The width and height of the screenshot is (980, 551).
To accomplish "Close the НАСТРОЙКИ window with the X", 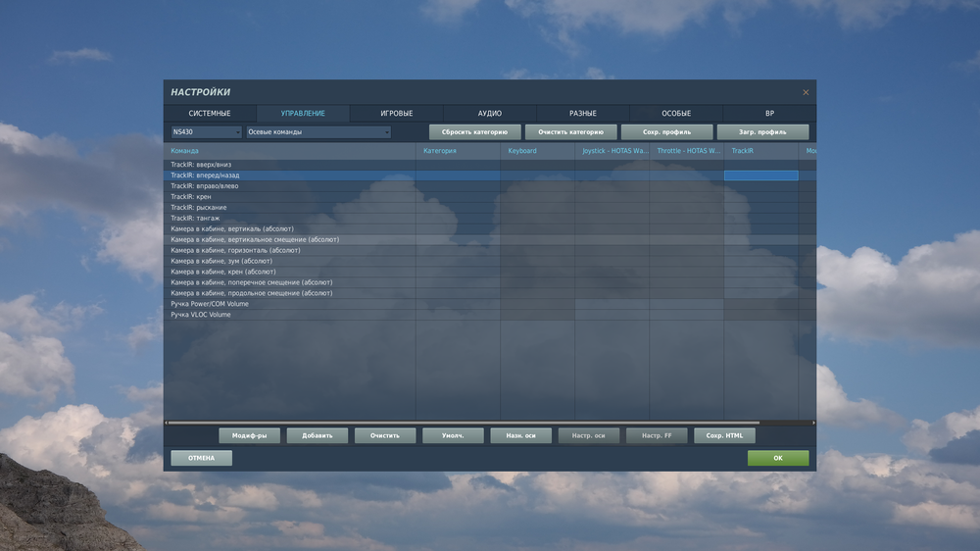I will point(806,92).
